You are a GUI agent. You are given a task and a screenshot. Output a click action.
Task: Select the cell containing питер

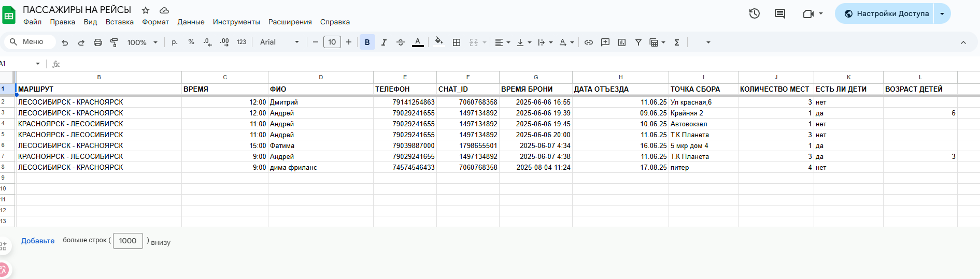(x=703, y=167)
